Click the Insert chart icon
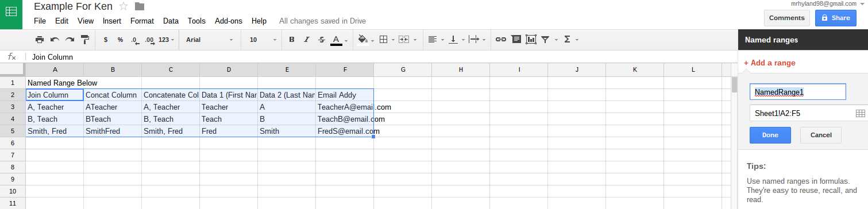 click(531, 40)
